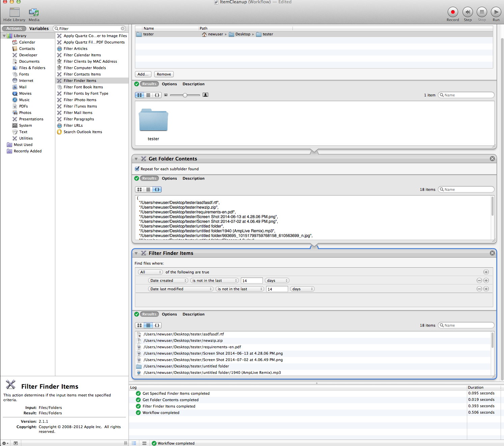Select Search Outlook Items action

(83, 132)
